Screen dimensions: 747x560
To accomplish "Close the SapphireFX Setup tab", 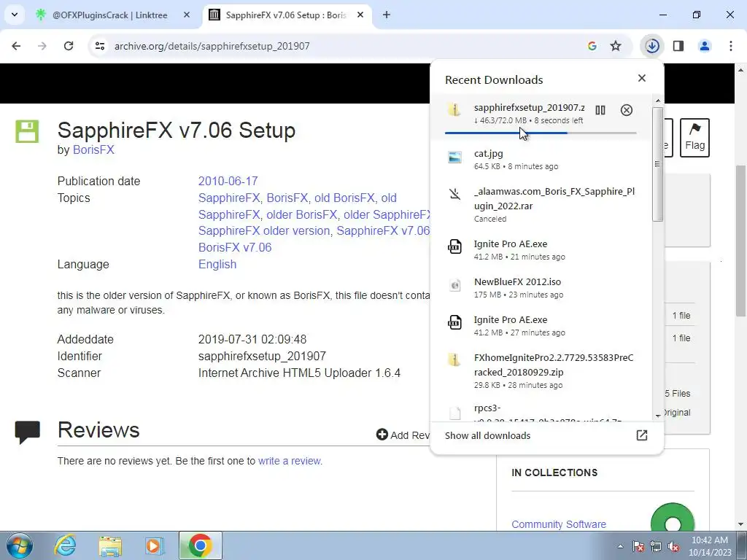I will (x=360, y=15).
